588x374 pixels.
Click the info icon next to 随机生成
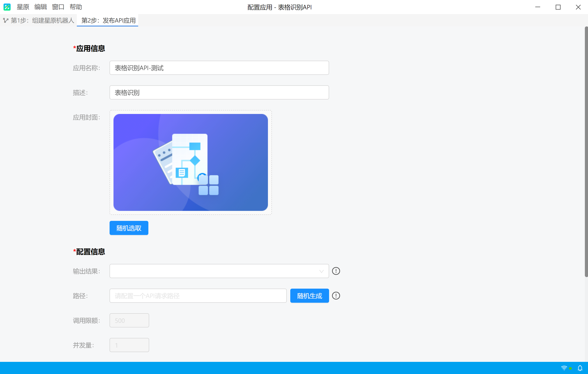click(336, 296)
